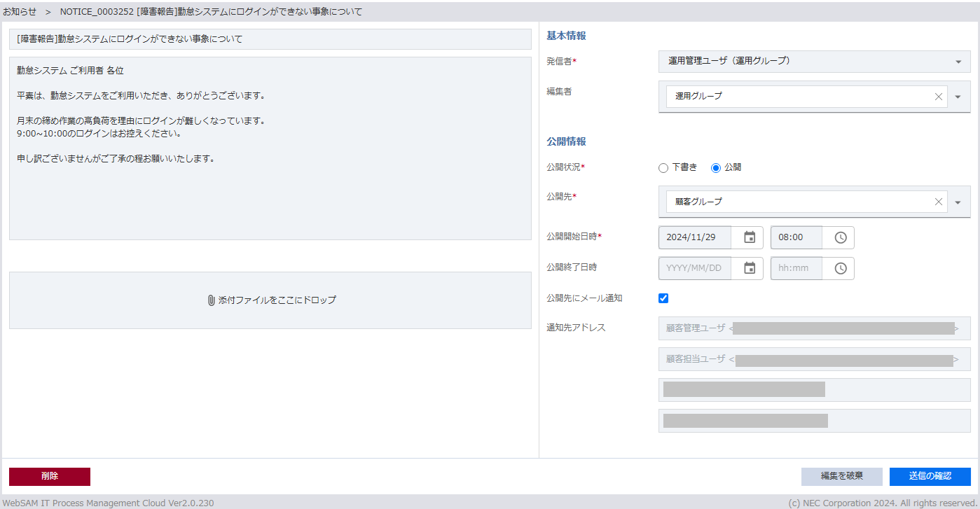The height and width of the screenshot is (509, 980).
Task: Go to お知らせ breadcrumb
Action: point(20,12)
